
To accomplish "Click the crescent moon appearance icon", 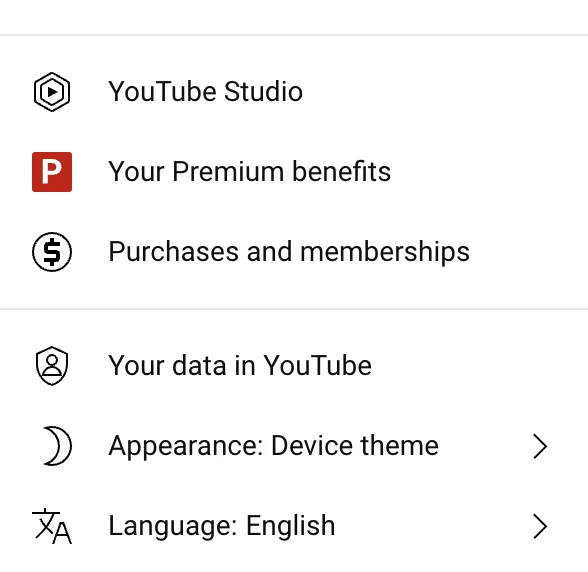I will point(57,446).
